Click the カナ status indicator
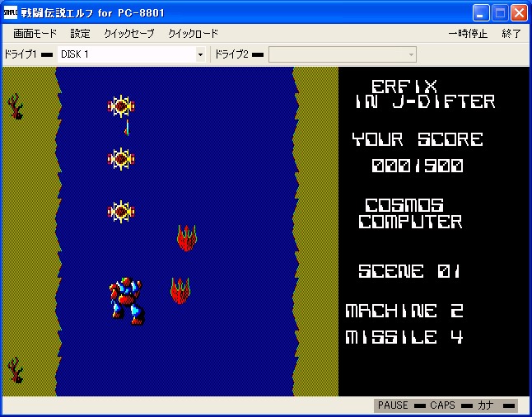532x417 pixels. click(496, 405)
